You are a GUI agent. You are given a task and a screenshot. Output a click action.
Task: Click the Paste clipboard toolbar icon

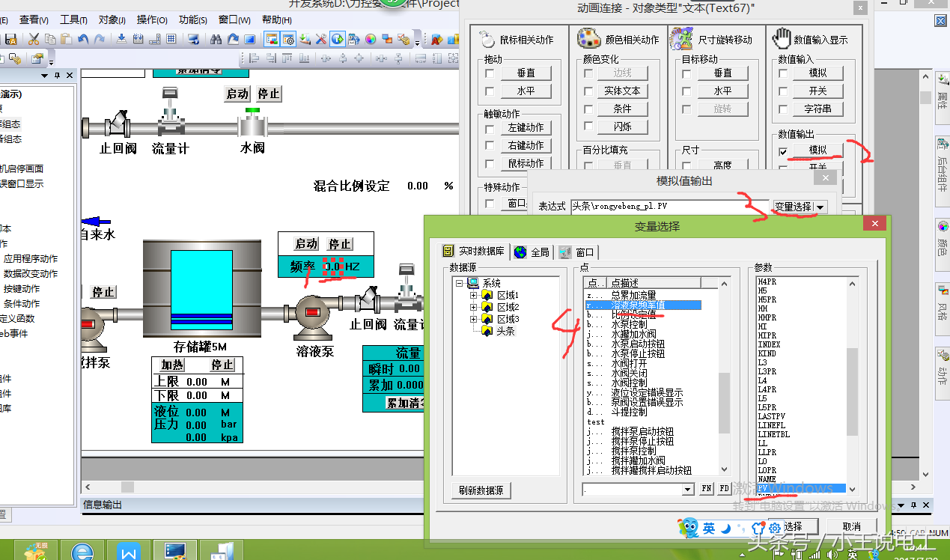[x=66, y=39]
